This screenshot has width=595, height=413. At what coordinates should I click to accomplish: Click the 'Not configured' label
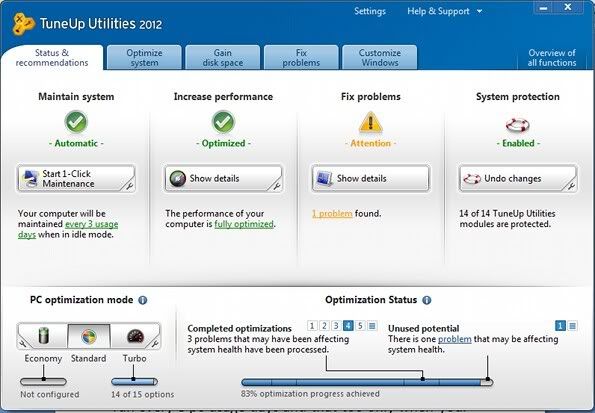pyautogui.click(x=50, y=395)
